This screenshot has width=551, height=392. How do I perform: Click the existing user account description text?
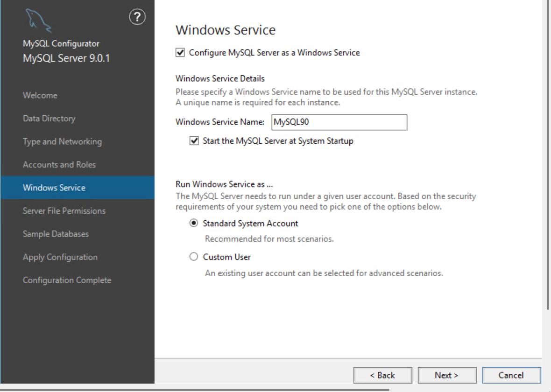point(324,273)
